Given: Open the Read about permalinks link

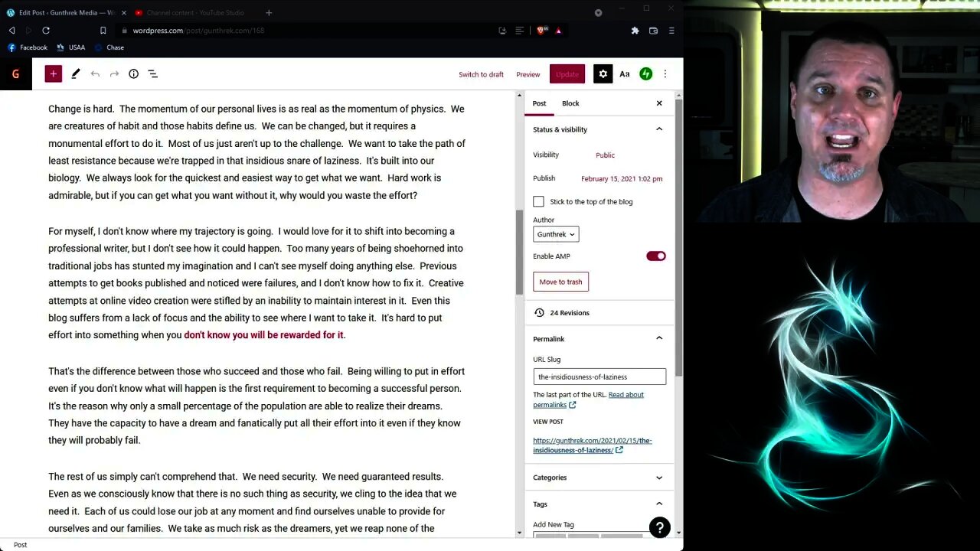Looking at the screenshot, I should [x=588, y=399].
